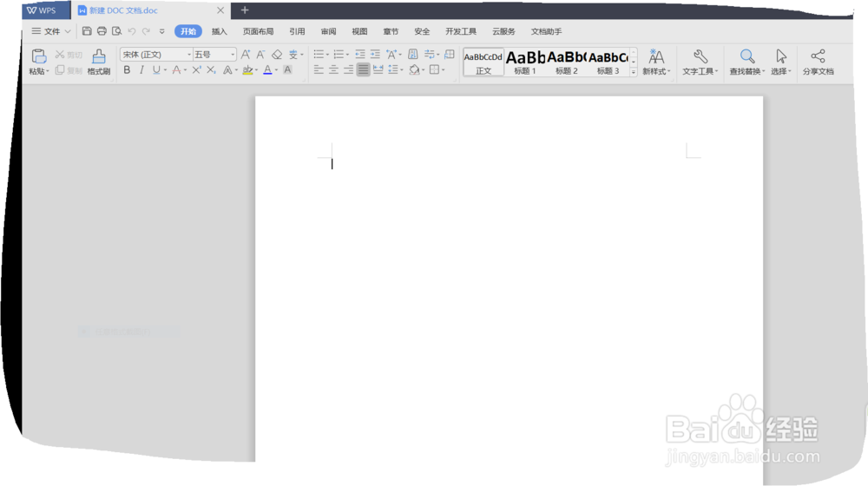Click the Print icon in quick access toolbar
Screen dimensions: 868x486
click(102, 31)
